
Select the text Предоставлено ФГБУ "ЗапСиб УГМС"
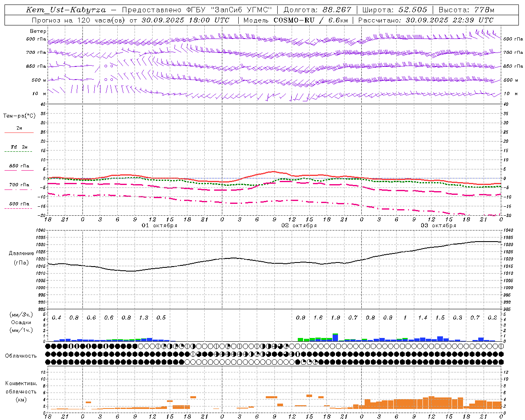point(198,10)
